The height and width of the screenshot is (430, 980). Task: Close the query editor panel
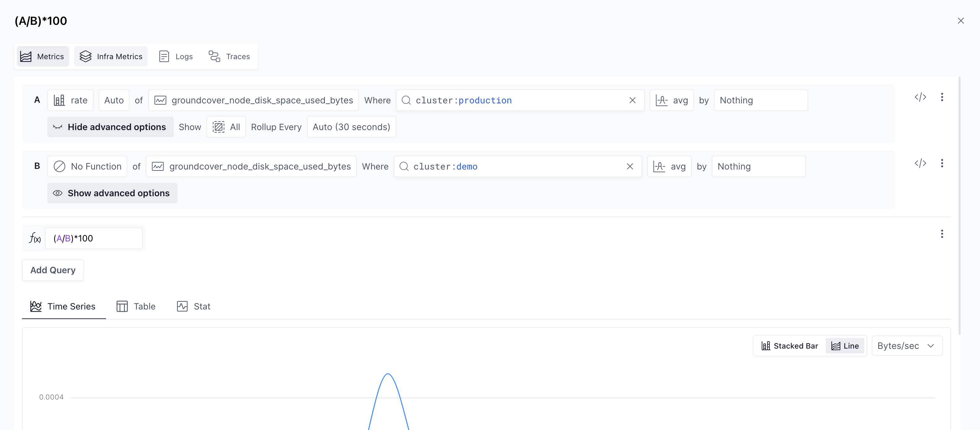point(961,21)
